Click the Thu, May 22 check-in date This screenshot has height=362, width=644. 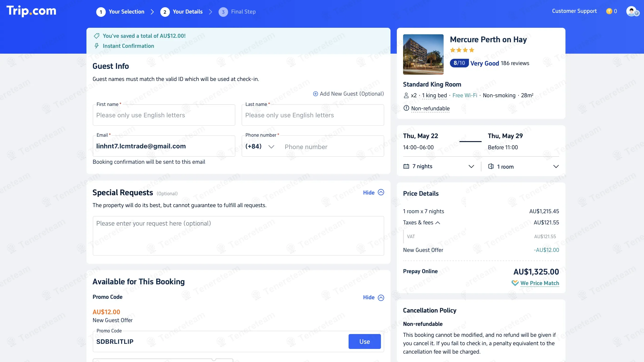coord(420,136)
